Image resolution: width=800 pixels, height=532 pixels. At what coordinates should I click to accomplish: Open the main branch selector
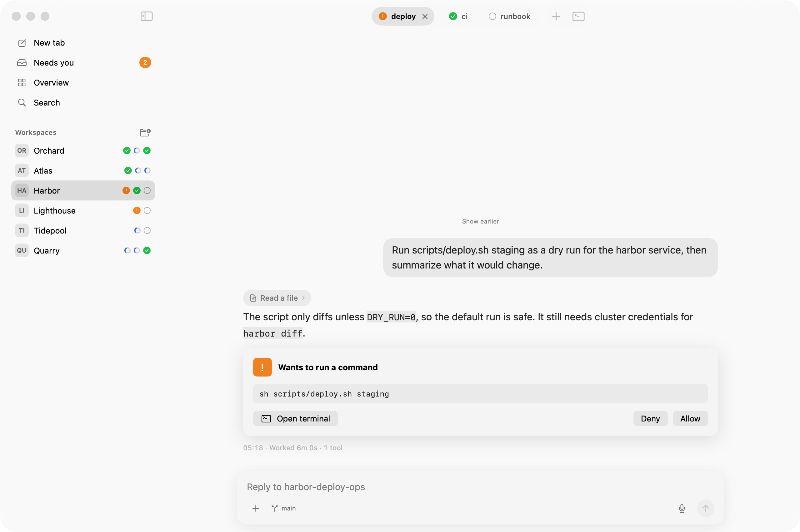(x=283, y=508)
